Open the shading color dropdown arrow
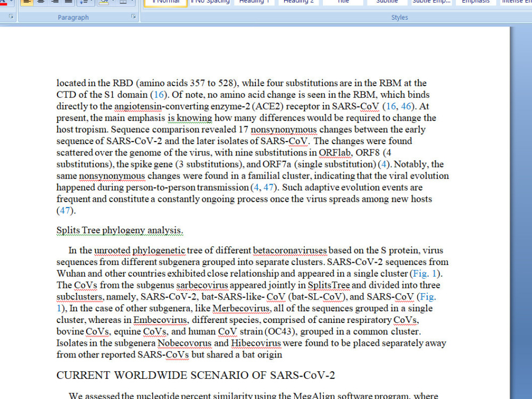The height and width of the screenshot is (399, 532). [113, 2]
